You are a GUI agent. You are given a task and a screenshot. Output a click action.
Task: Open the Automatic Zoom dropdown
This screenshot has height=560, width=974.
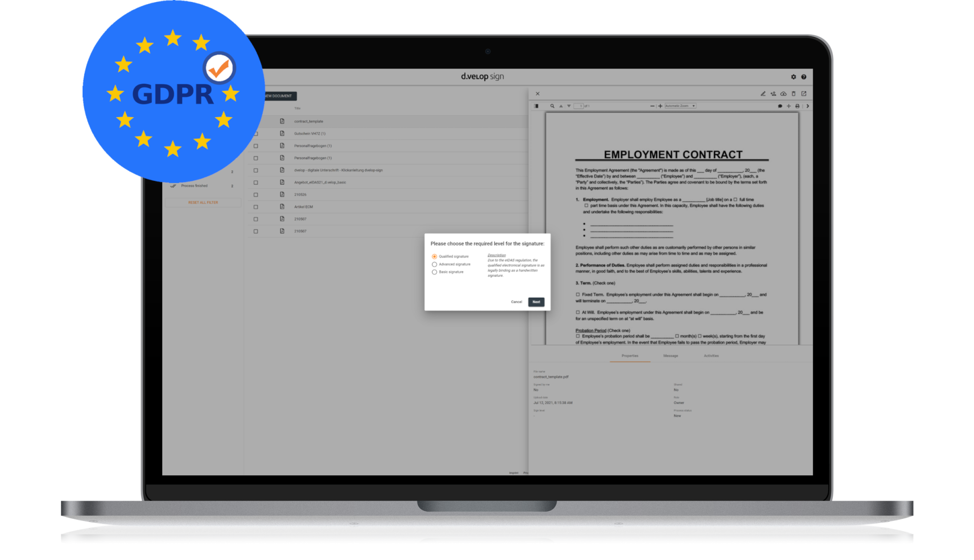pos(680,106)
